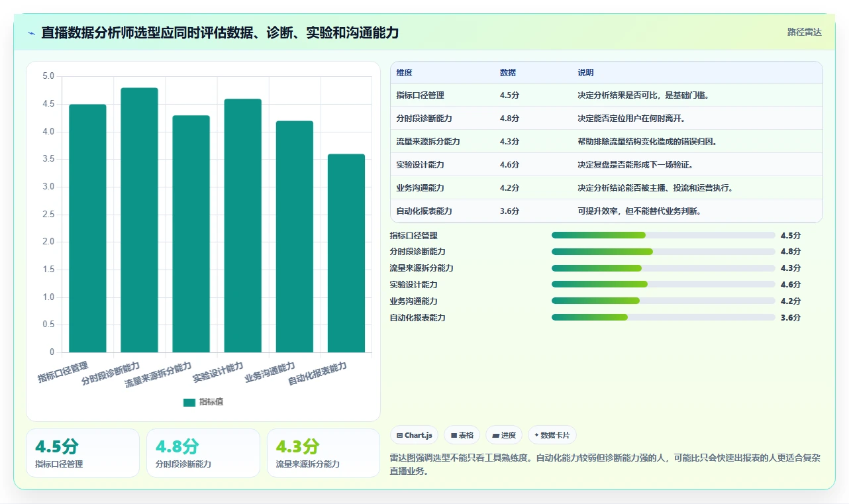Click the 路径雷达 label in header
This screenshot has width=849, height=504.
pyautogui.click(x=804, y=32)
